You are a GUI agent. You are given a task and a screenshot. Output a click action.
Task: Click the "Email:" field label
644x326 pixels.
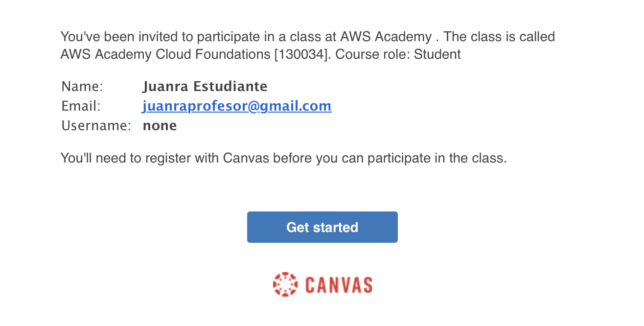coord(81,106)
